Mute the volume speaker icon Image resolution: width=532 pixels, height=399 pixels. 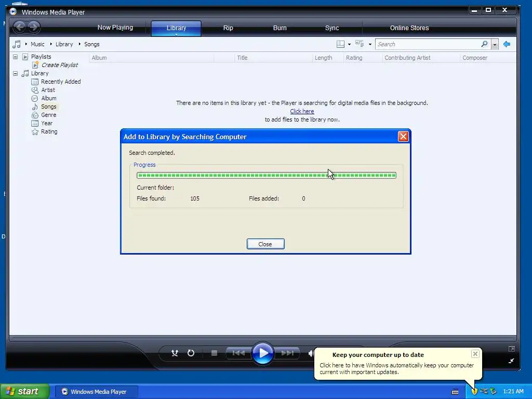pos(311,353)
